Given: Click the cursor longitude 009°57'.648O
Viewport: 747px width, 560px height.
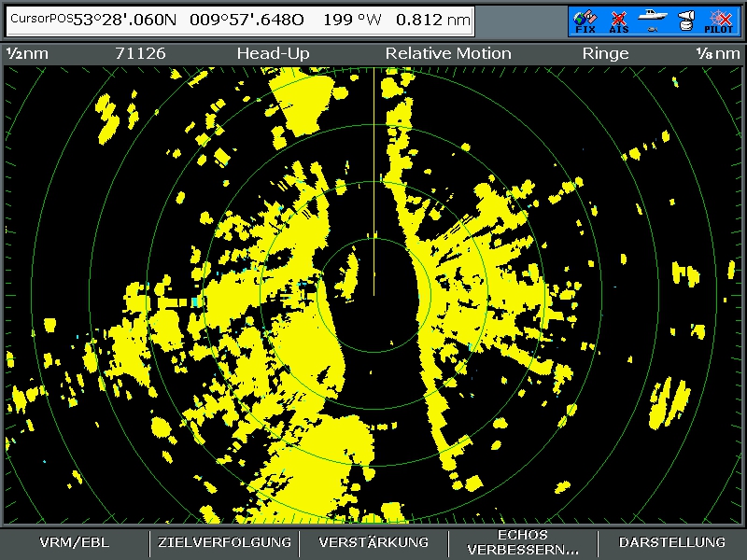Looking at the screenshot, I should tap(247, 20).
